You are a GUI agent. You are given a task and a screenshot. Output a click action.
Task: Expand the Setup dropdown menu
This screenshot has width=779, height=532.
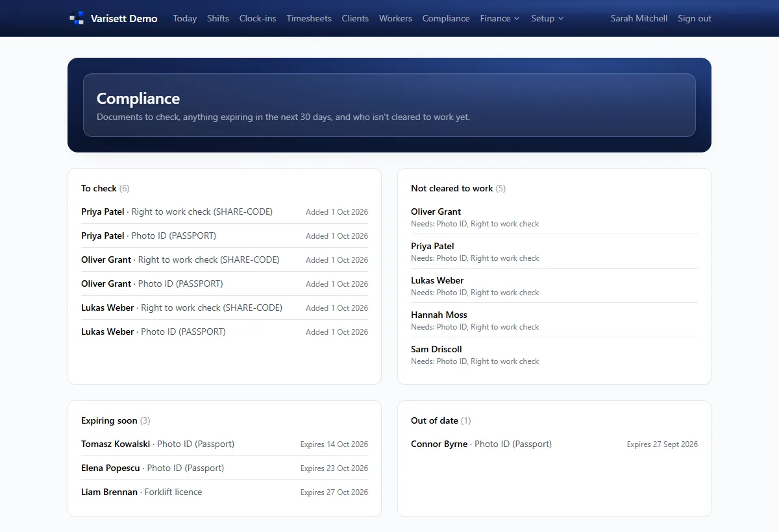547,18
